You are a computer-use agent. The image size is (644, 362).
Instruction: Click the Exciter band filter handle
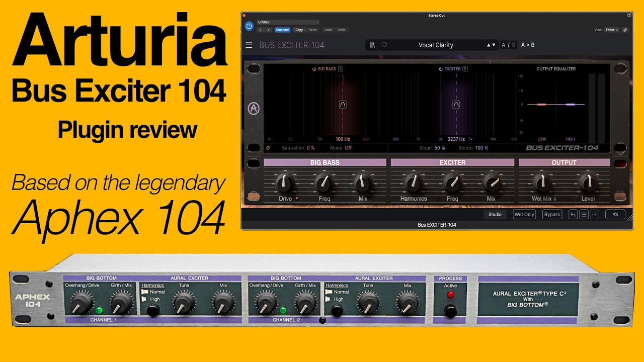coord(456,105)
